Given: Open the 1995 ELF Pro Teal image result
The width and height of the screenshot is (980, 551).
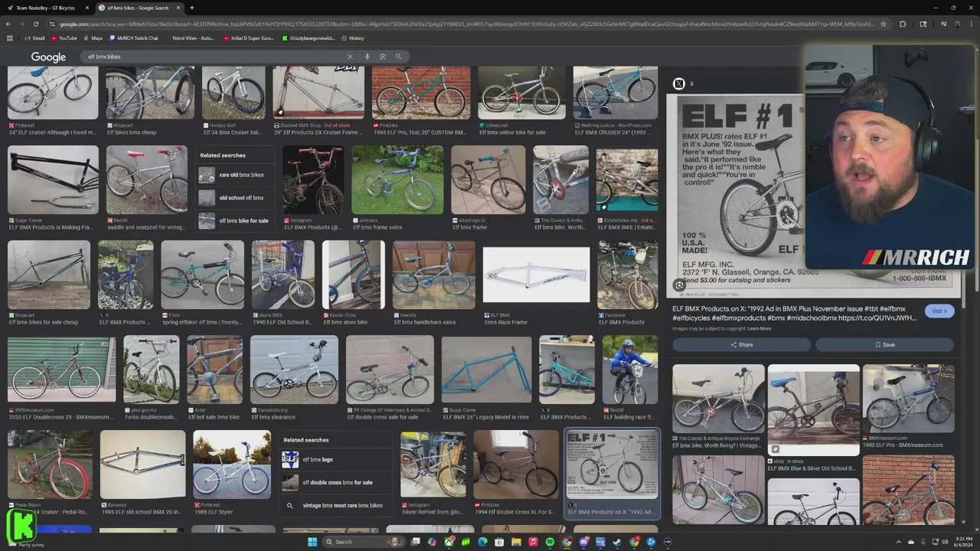Looking at the screenshot, I should (x=421, y=93).
